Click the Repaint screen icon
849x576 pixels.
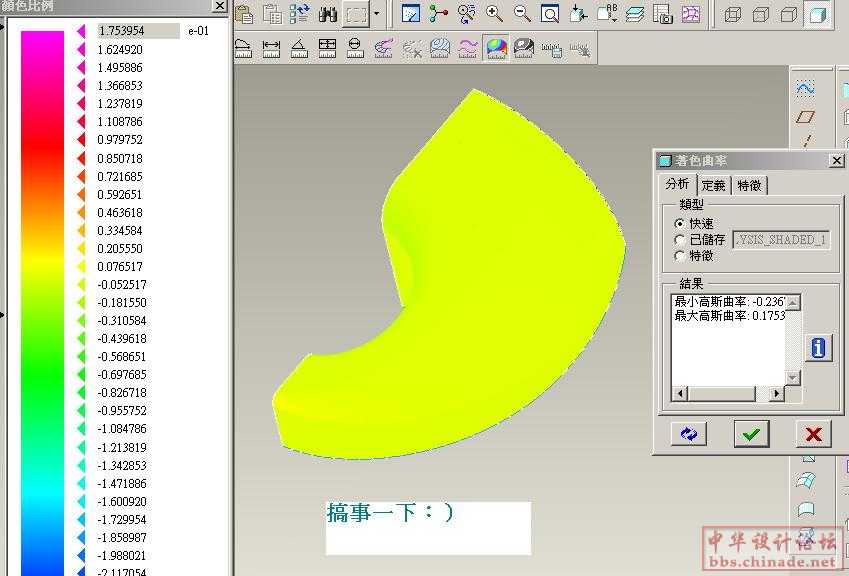click(x=411, y=14)
